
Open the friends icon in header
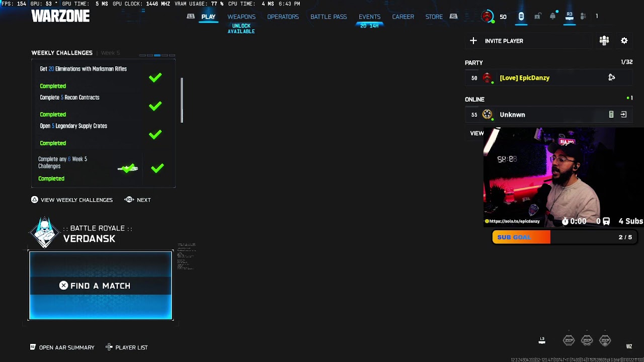pyautogui.click(x=583, y=17)
